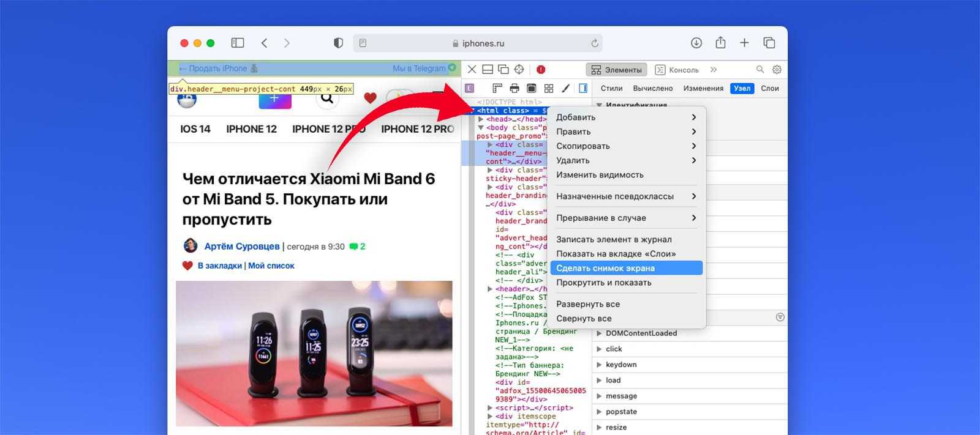Image resolution: width=980 pixels, height=435 pixels.
Task: Open the Стили sidebar tab
Action: pos(611,89)
